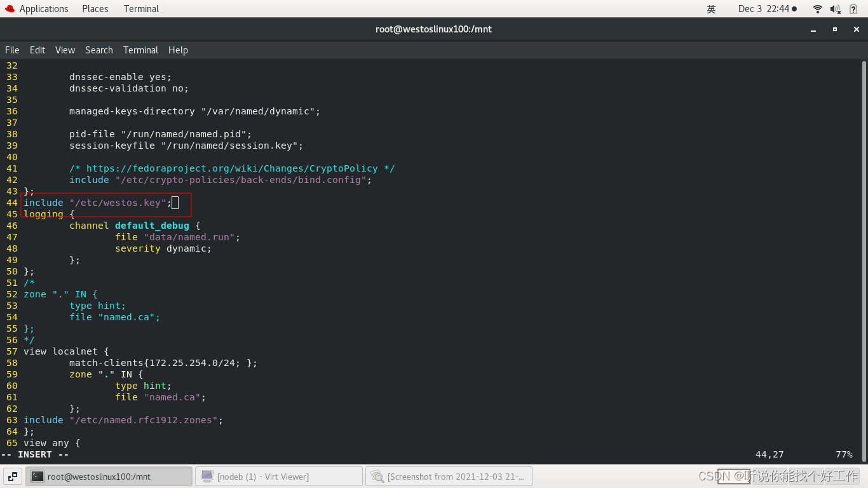The width and height of the screenshot is (868, 488).
Task: Click the managed-keys-directory line
Action: click(x=195, y=111)
